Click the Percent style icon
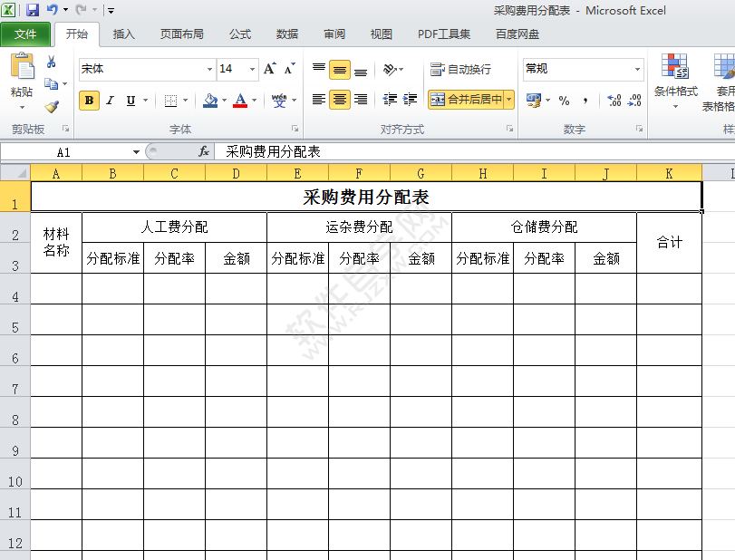The image size is (735, 560). 562,101
